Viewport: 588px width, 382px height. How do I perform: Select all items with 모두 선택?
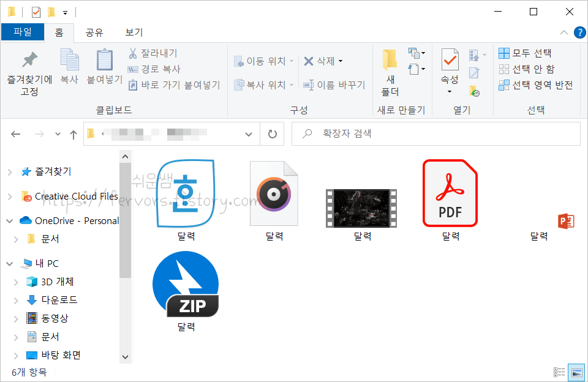click(x=525, y=53)
